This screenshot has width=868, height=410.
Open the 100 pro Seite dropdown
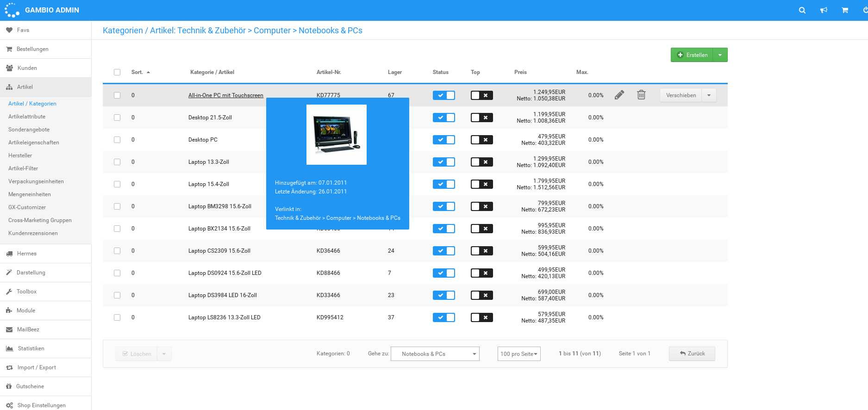[x=518, y=354]
